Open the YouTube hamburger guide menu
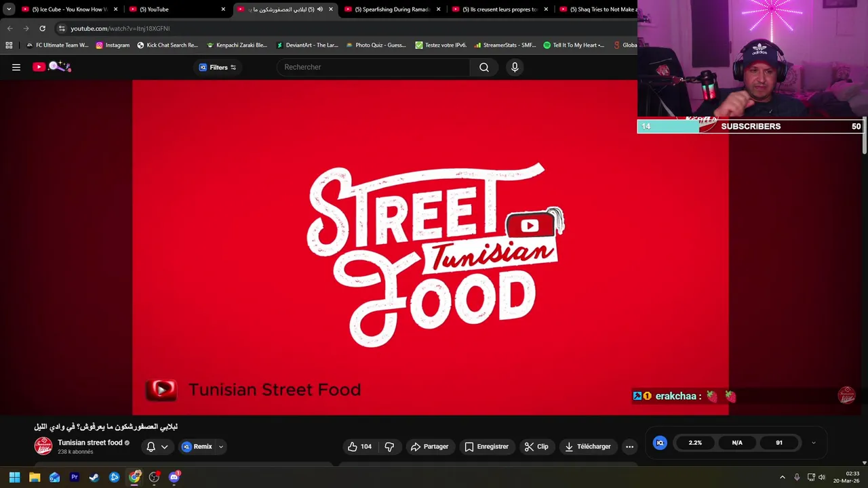 pyautogui.click(x=16, y=67)
